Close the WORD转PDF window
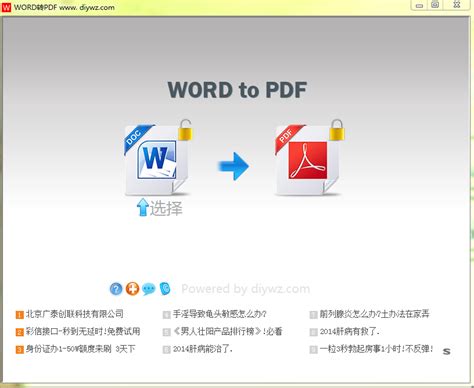Screen dimensions: 474x388 457,5
